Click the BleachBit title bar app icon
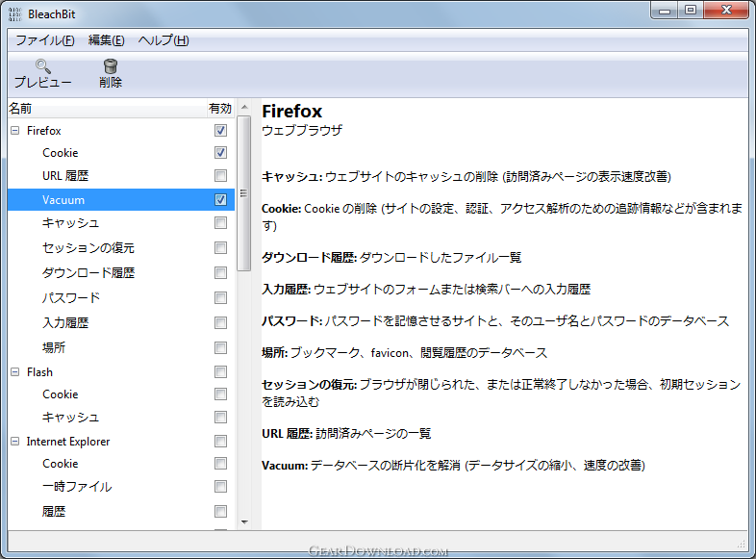The height and width of the screenshot is (559, 756). pos(15,14)
